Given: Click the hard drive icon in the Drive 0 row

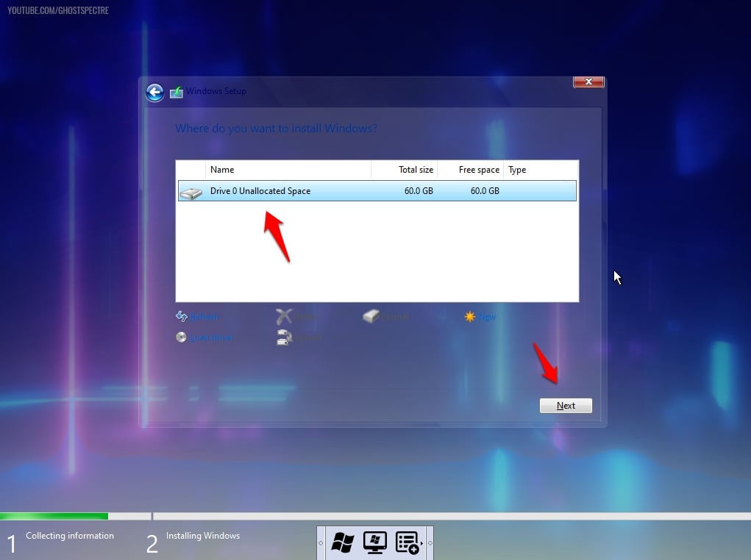Looking at the screenshot, I should [x=191, y=192].
